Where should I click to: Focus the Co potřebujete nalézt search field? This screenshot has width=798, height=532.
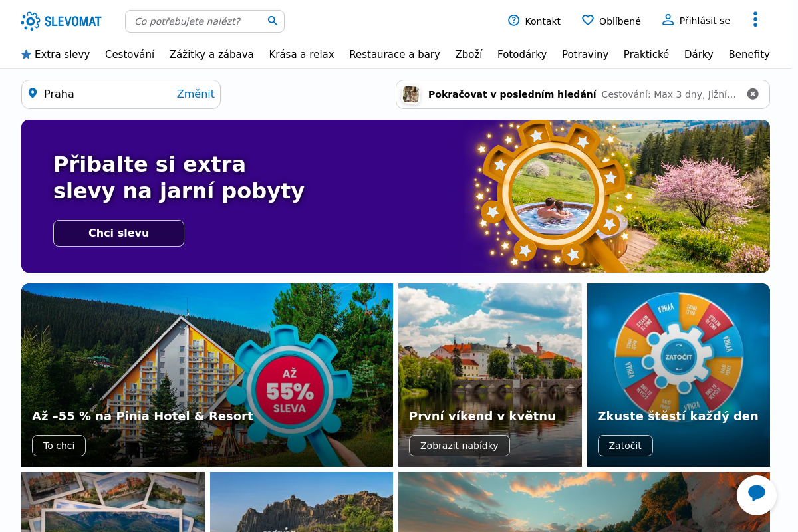(196, 21)
